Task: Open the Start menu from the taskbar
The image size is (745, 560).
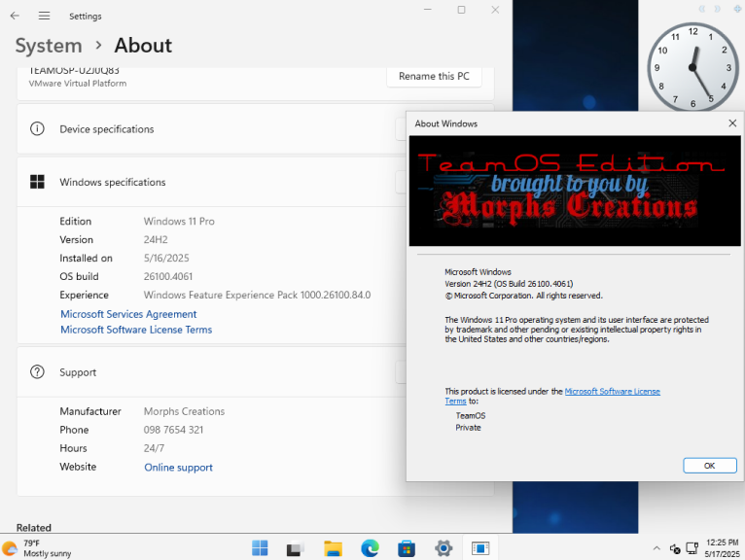Action: tap(260, 548)
